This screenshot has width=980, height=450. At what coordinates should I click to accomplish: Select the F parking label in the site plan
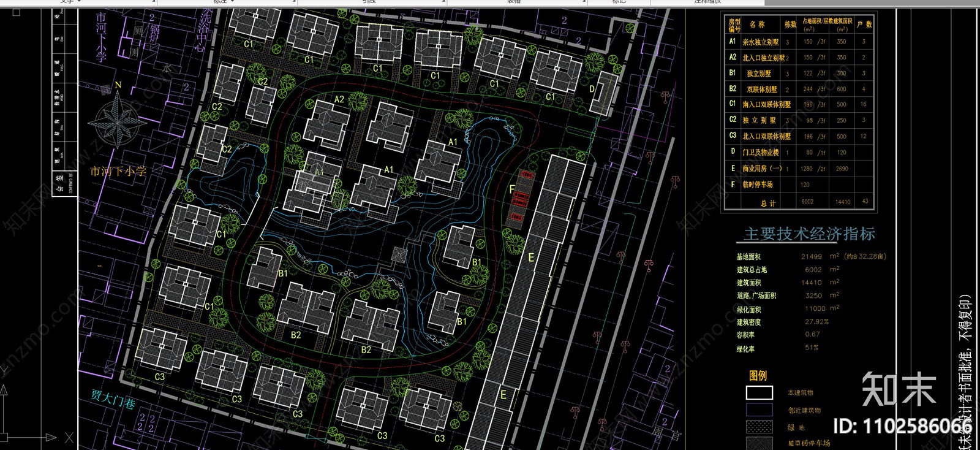[x=512, y=189]
